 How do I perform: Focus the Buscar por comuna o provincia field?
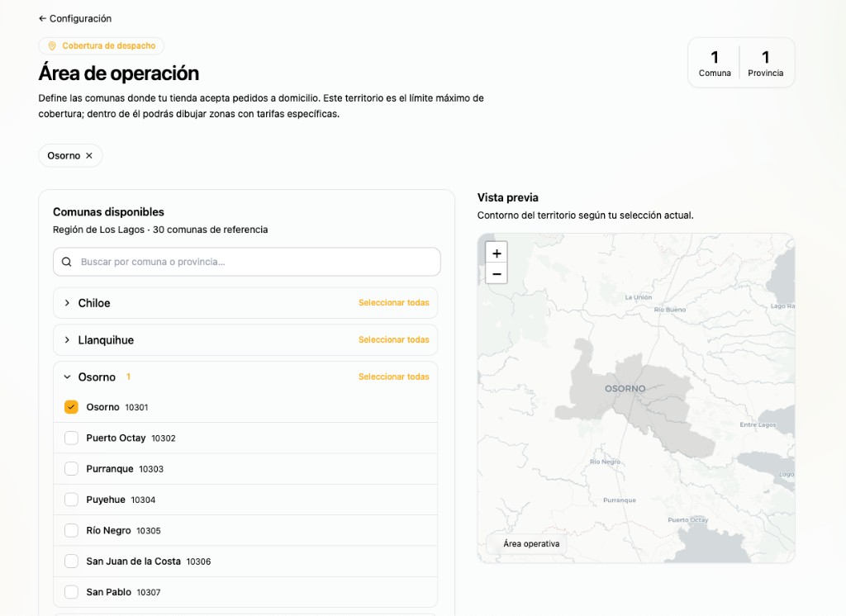click(246, 262)
